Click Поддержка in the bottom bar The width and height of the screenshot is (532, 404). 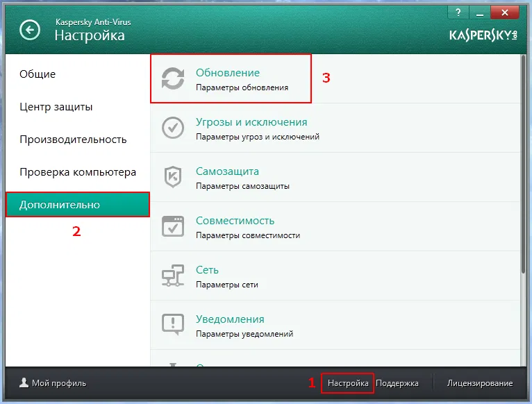pyautogui.click(x=397, y=383)
